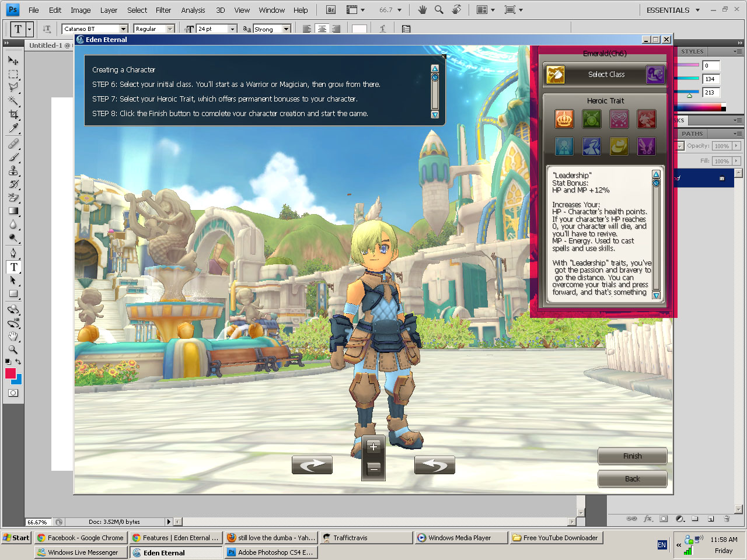The image size is (747, 560).
Task: Click Finish to complete character creation
Action: click(632, 456)
